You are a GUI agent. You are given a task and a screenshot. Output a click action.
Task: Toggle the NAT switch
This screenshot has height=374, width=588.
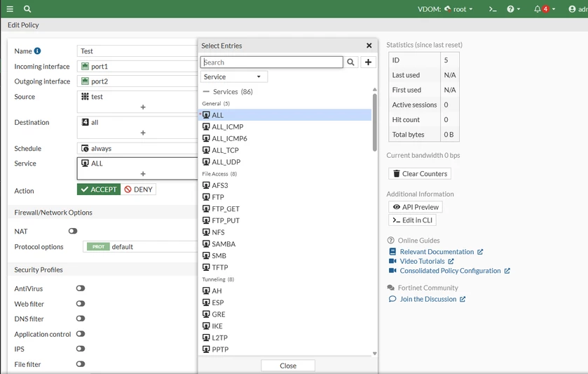pyautogui.click(x=73, y=231)
